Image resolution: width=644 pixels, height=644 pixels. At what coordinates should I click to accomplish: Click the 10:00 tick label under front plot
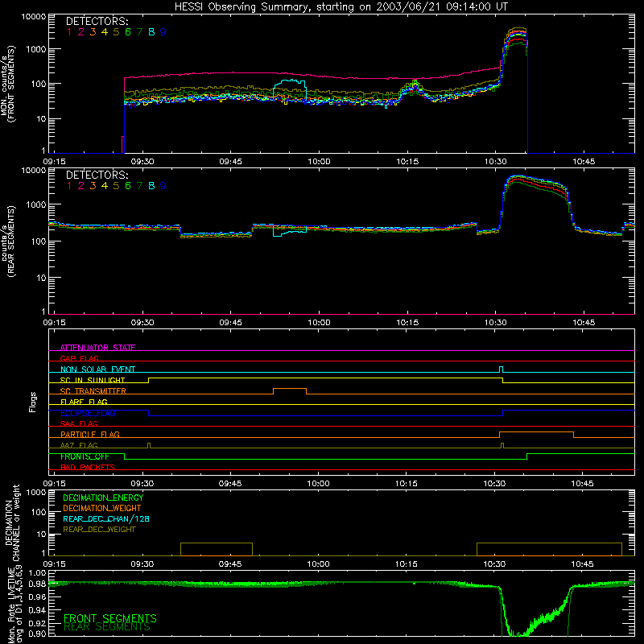pos(319,162)
